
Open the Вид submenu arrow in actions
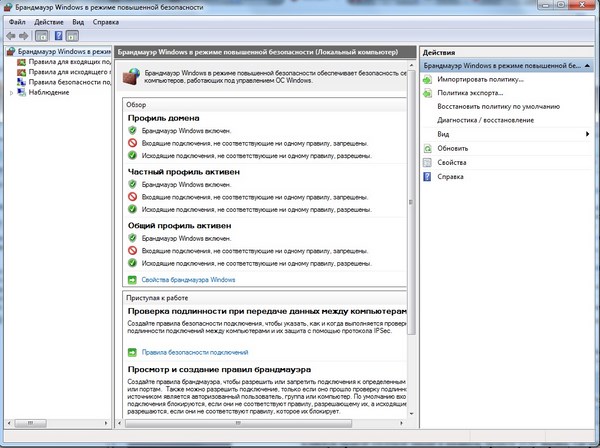(x=587, y=134)
